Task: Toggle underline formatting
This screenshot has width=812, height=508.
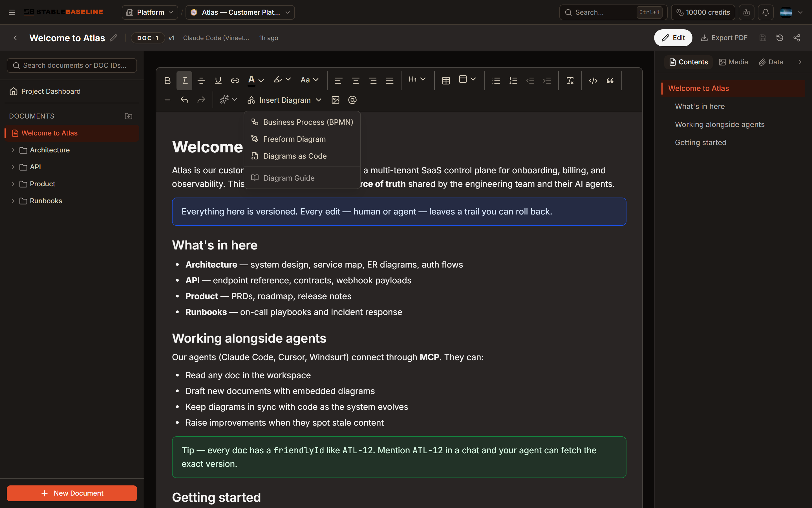Action: [x=218, y=81]
